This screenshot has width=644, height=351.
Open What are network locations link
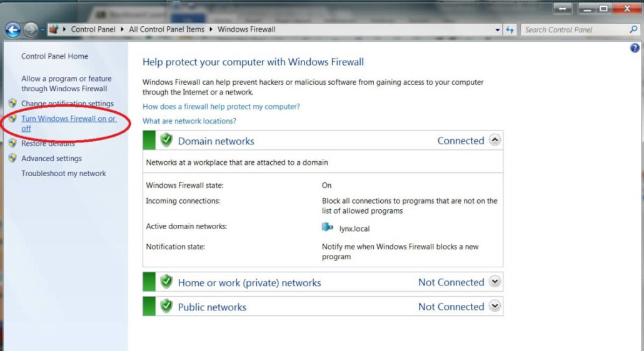tap(189, 121)
